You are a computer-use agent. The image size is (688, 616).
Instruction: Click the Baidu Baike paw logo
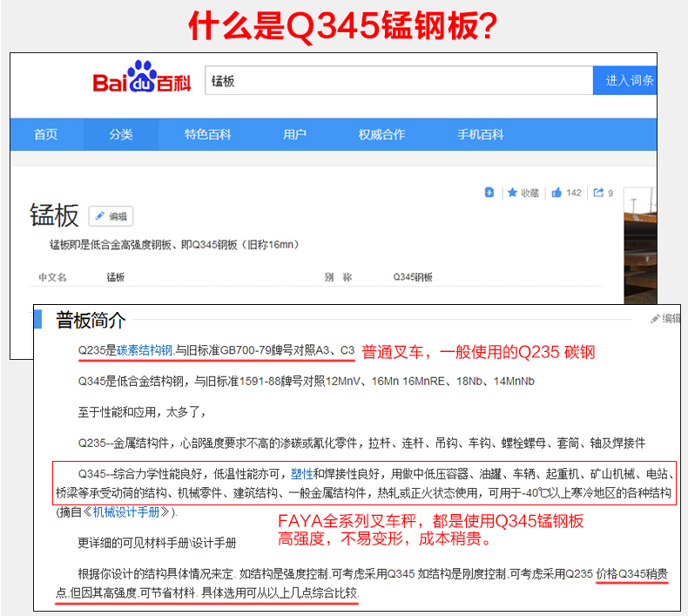[x=142, y=77]
